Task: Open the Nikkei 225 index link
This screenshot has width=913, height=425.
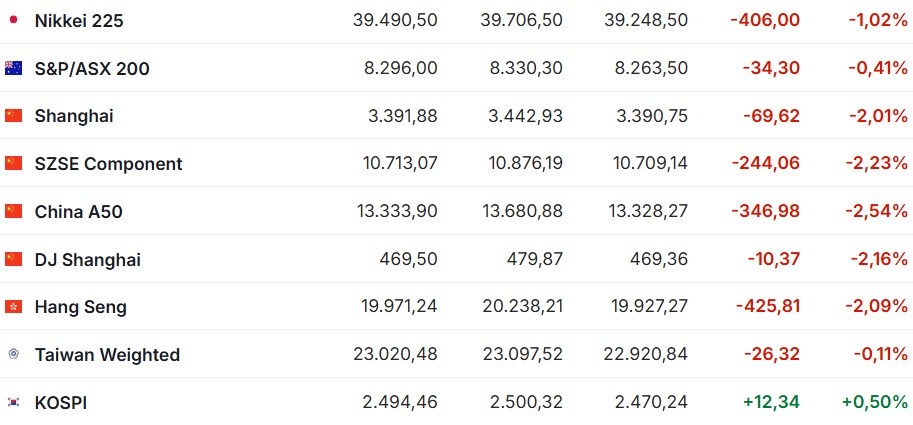Action: [79, 20]
